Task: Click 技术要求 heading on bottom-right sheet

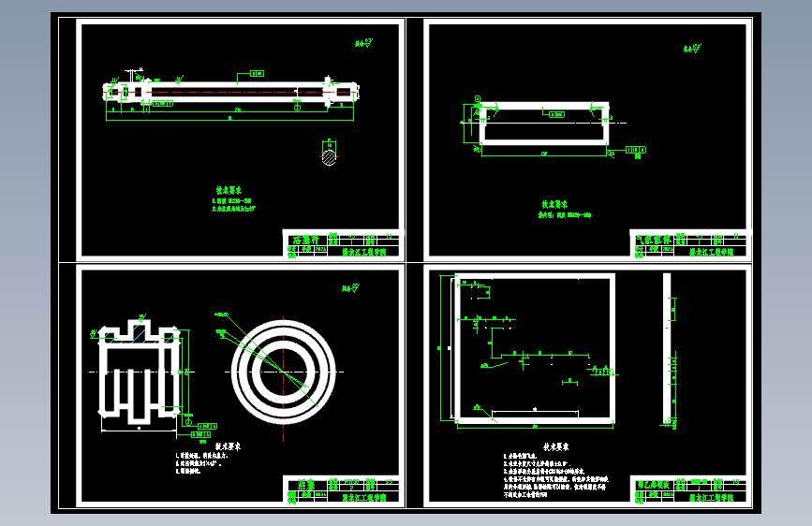Action: point(556,446)
